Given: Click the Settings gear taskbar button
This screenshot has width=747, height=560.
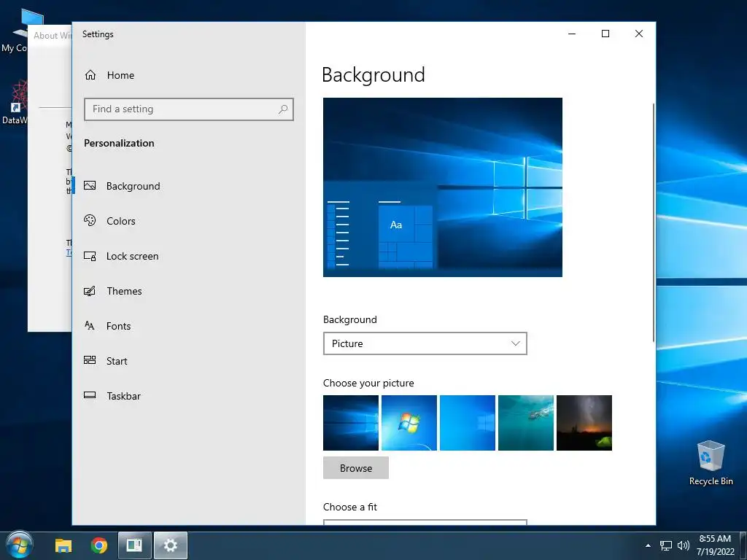Looking at the screenshot, I should click(171, 545).
